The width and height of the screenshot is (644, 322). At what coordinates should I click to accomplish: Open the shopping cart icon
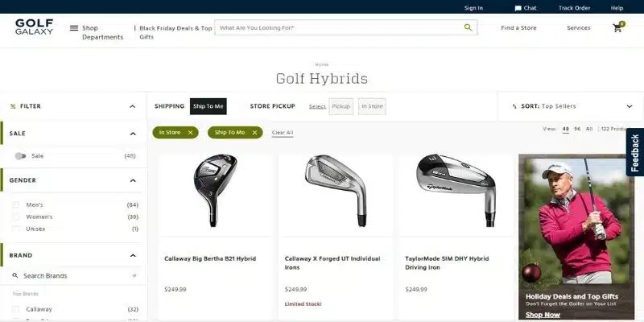pos(618,27)
